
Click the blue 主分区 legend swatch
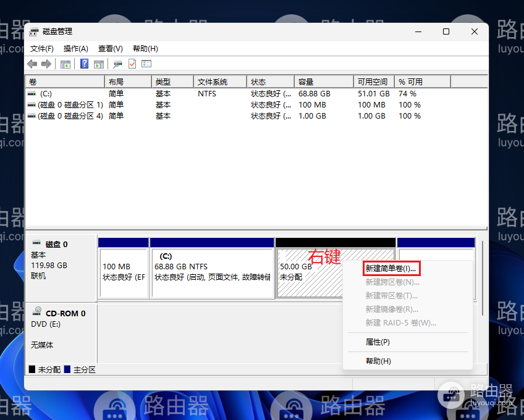67,369
